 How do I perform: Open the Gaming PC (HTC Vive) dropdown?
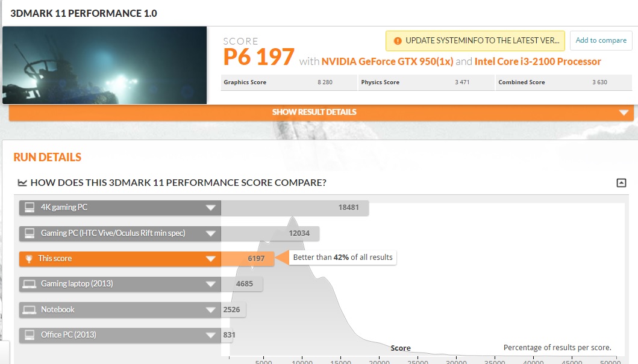tap(211, 233)
